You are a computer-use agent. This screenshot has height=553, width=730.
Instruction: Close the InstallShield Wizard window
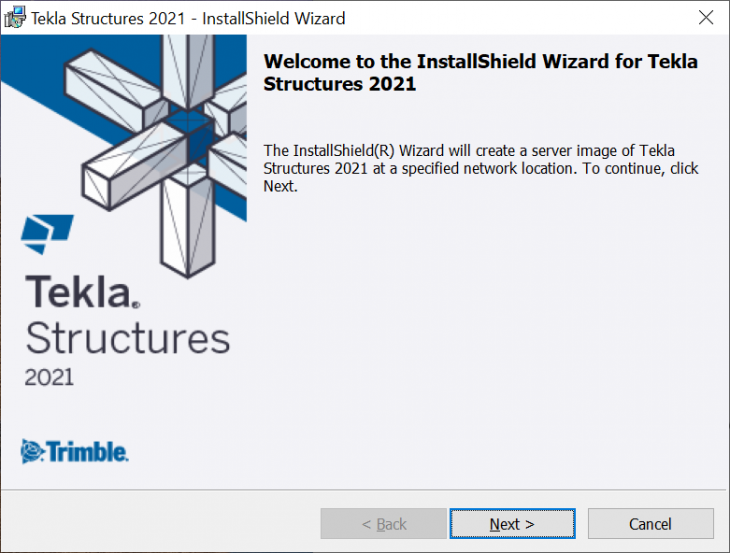(706, 18)
